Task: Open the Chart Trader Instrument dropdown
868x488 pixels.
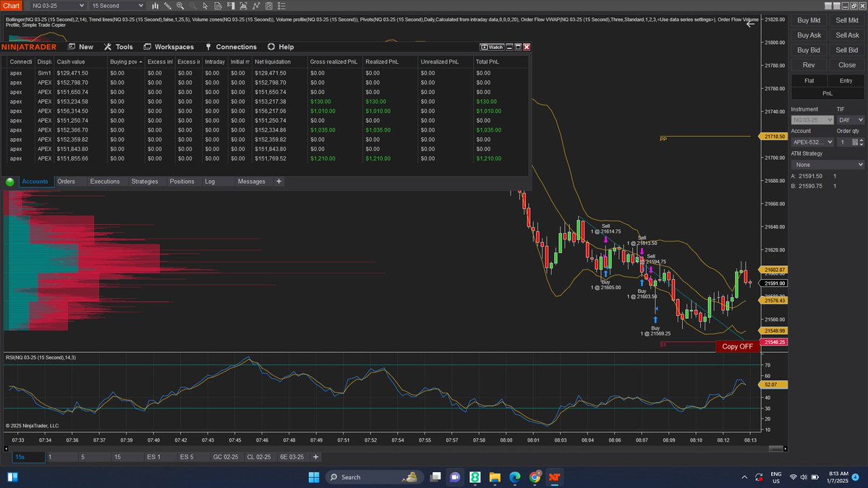Action: click(812, 120)
